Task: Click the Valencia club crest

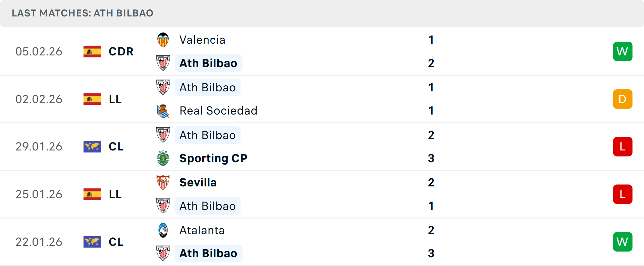Action: [x=163, y=39]
